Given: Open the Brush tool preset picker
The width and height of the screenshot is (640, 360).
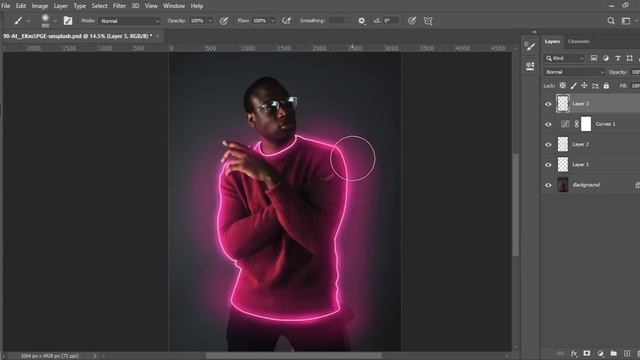Looking at the screenshot, I should pyautogui.click(x=18, y=20).
